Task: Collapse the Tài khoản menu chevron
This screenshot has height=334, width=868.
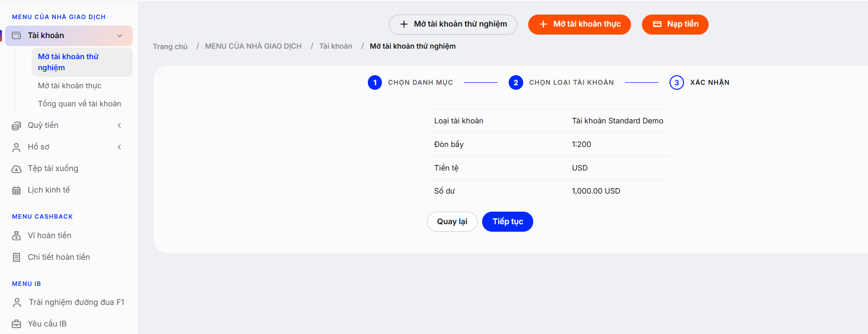Action: (119, 36)
